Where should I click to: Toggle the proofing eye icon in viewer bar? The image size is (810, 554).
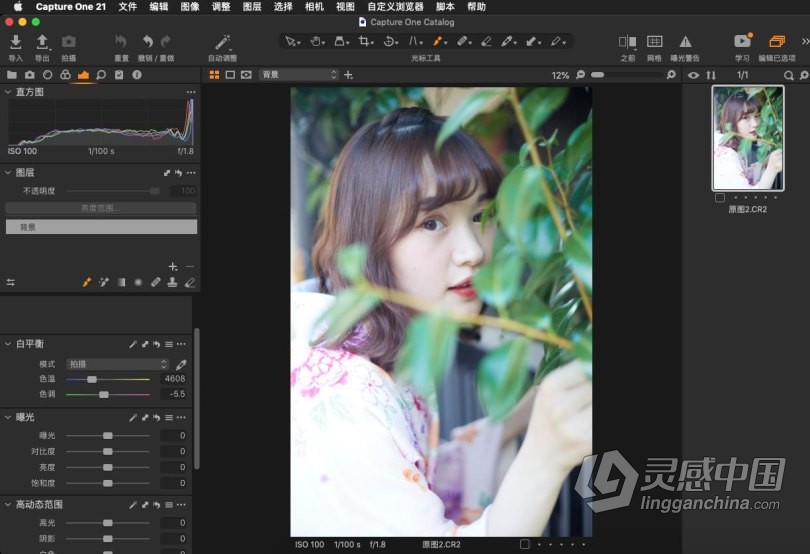click(246, 75)
